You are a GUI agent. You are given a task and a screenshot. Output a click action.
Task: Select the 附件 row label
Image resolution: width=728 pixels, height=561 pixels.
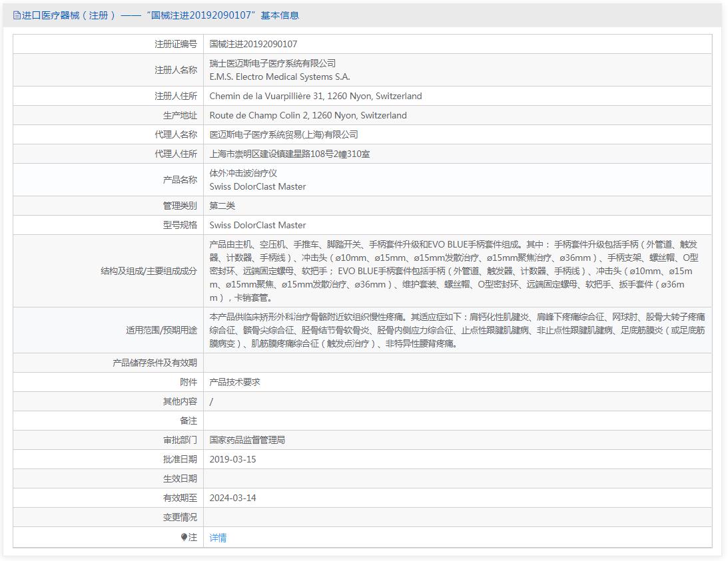(x=188, y=382)
